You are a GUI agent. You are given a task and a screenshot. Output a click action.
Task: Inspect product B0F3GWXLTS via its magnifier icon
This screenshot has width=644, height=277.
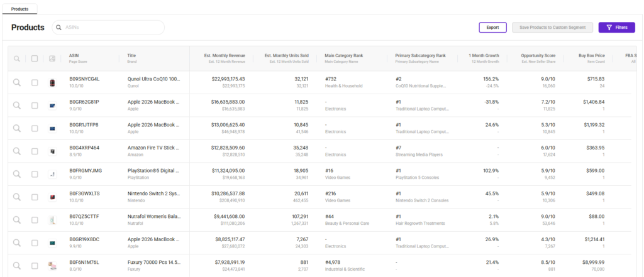tap(17, 197)
